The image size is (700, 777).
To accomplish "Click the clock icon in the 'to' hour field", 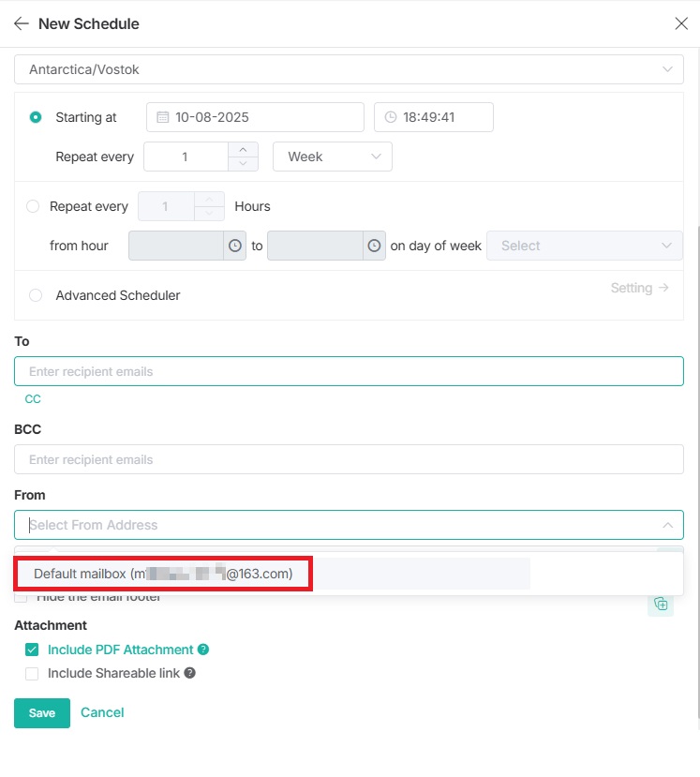I will (372, 245).
